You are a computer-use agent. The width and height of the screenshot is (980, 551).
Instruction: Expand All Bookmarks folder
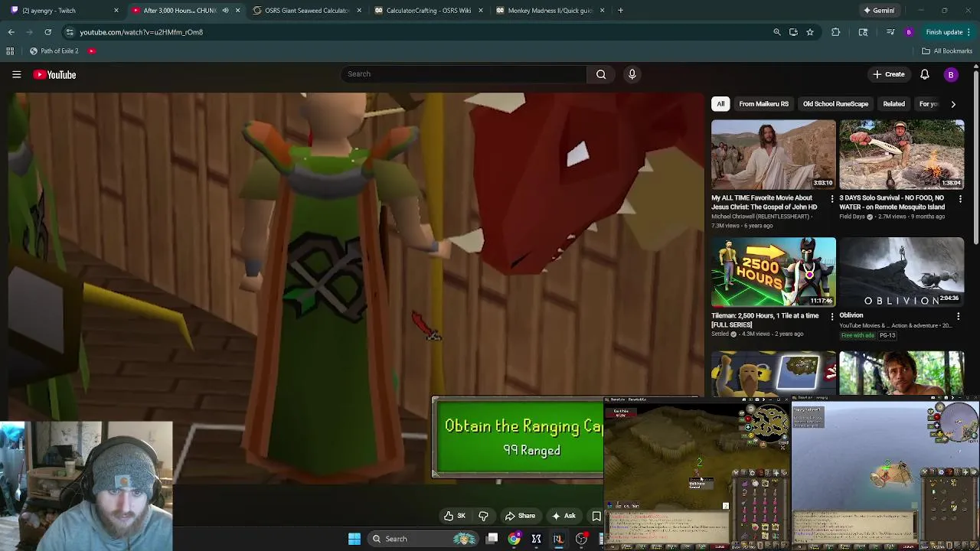[x=947, y=51]
